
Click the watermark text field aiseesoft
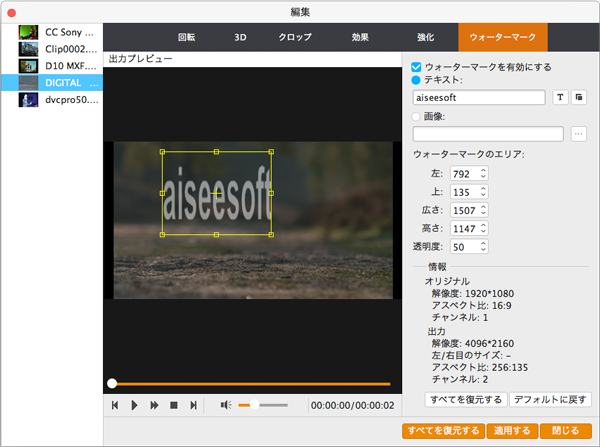click(x=479, y=98)
